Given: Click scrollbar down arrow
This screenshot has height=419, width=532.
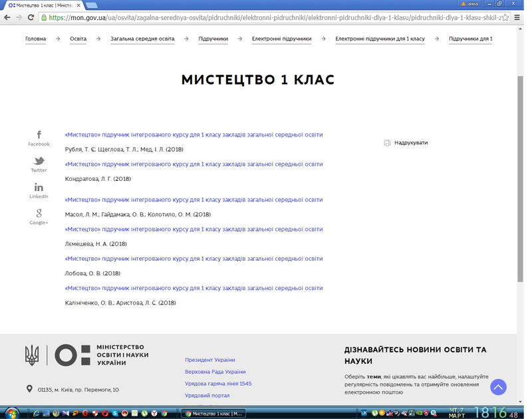Looking at the screenshot, I should click(521, 402).
